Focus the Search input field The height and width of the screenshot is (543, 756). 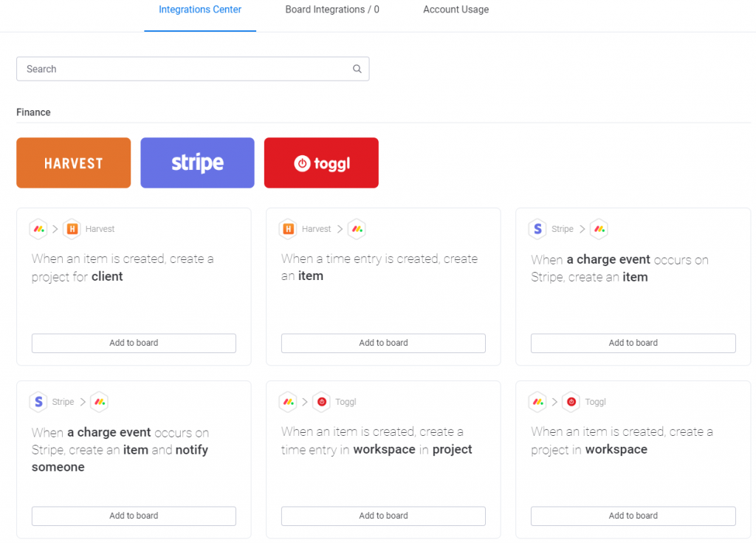tap(193, 69)
